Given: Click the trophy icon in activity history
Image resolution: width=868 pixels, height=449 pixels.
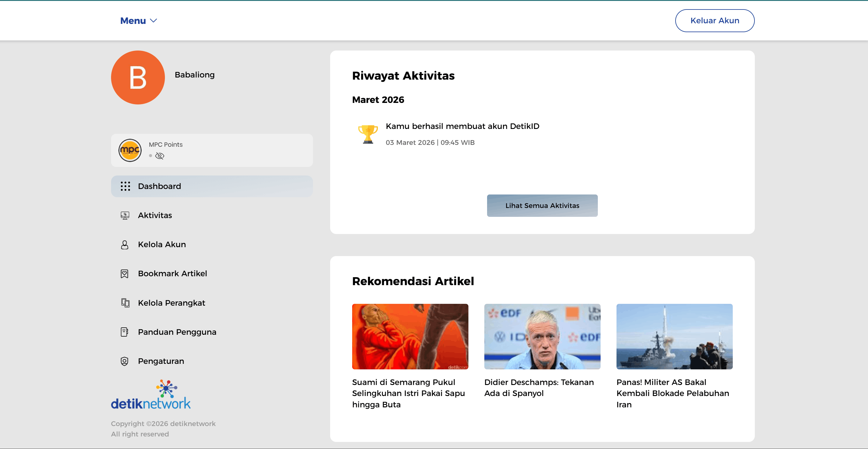Looking at the screenshot, I should [368, 134].
